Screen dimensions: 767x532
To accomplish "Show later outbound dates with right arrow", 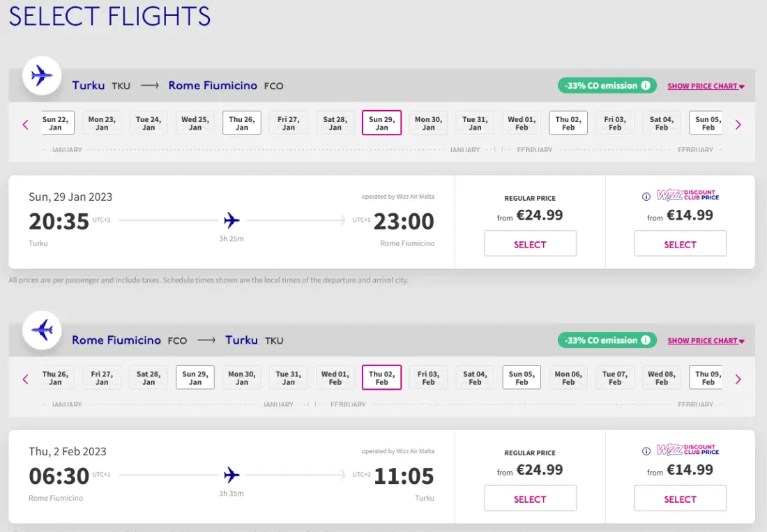I will coord(738,125).
